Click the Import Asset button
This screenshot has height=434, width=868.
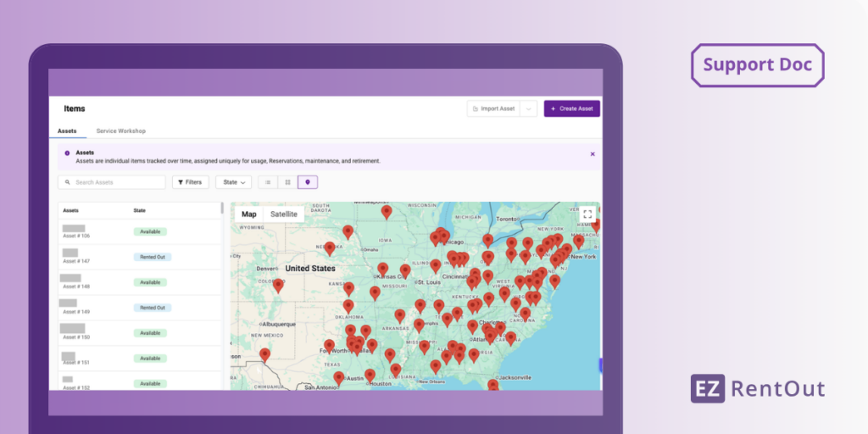tap(493, 108)
